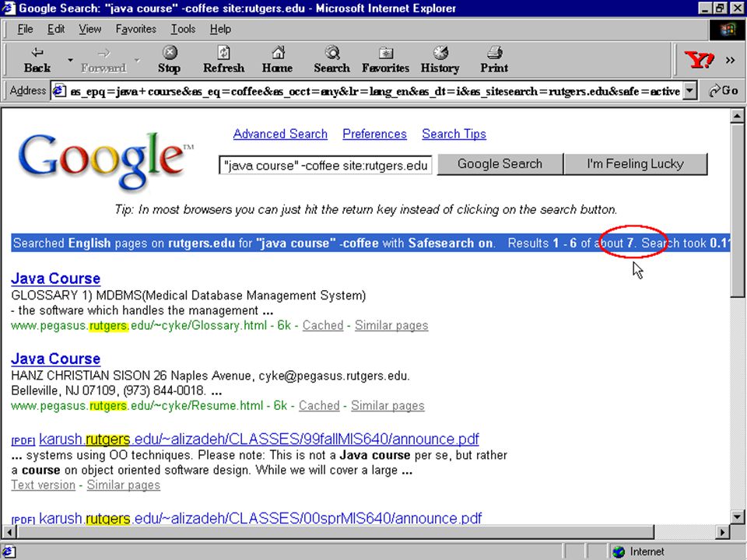The height and width of the screenshot is (560, 747).
Task: Click into the Address URL field
Action: click(374, 91)
